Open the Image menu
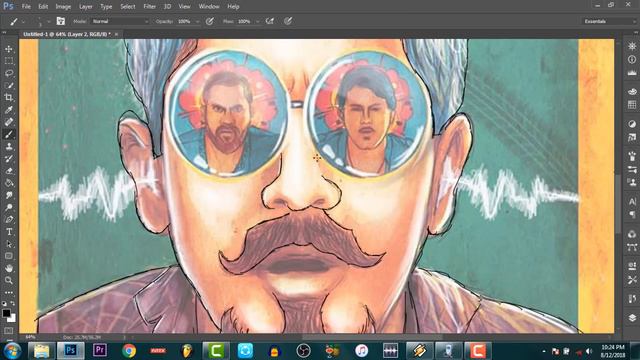Viewport: 640px width, 360px height. (x=63, y=7)
